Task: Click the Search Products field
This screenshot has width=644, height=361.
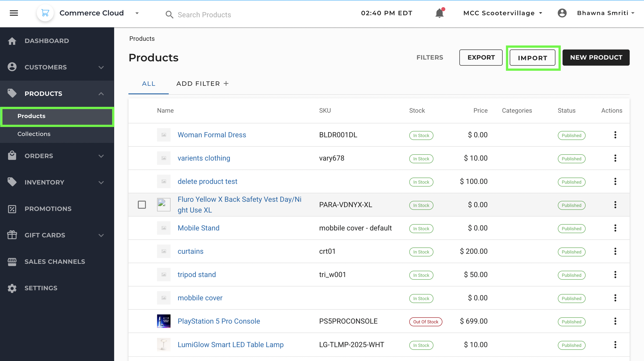Action: coord(204,15)
